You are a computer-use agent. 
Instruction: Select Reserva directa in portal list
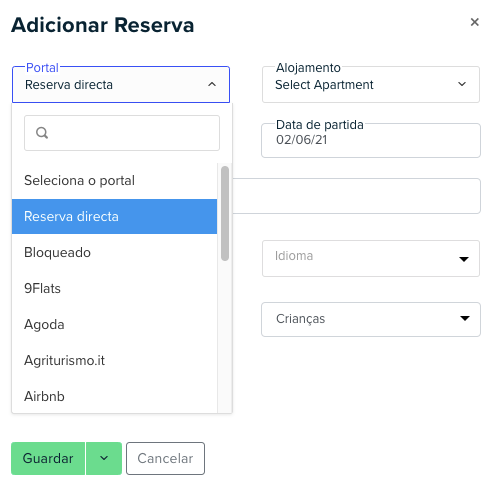coord(114,216)
